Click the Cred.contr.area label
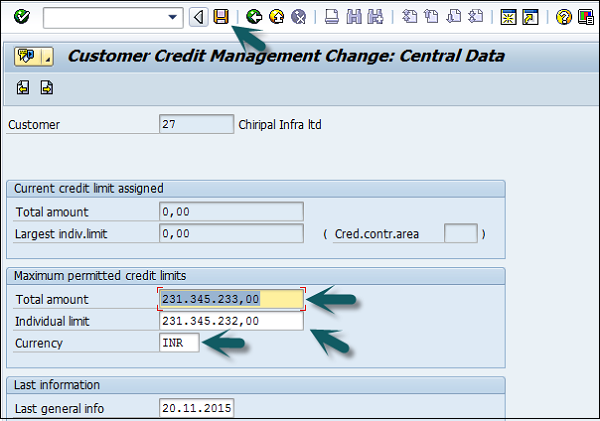Screen dimensions: 600x421 (377, 234)
